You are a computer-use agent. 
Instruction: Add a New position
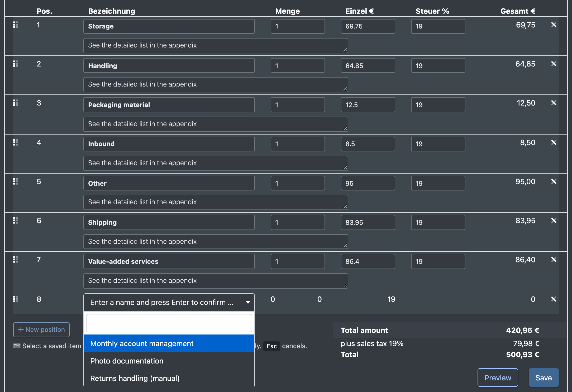tap(41, 330)
